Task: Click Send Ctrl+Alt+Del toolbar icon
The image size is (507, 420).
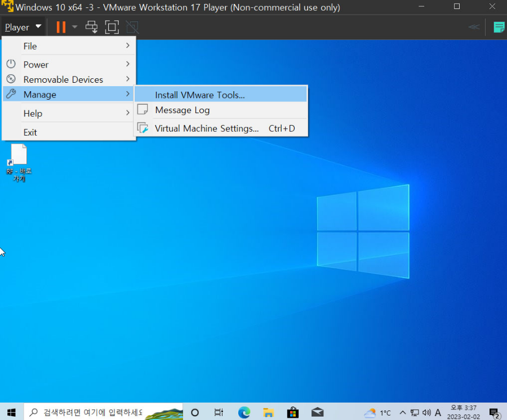Action: pos(91,27)
